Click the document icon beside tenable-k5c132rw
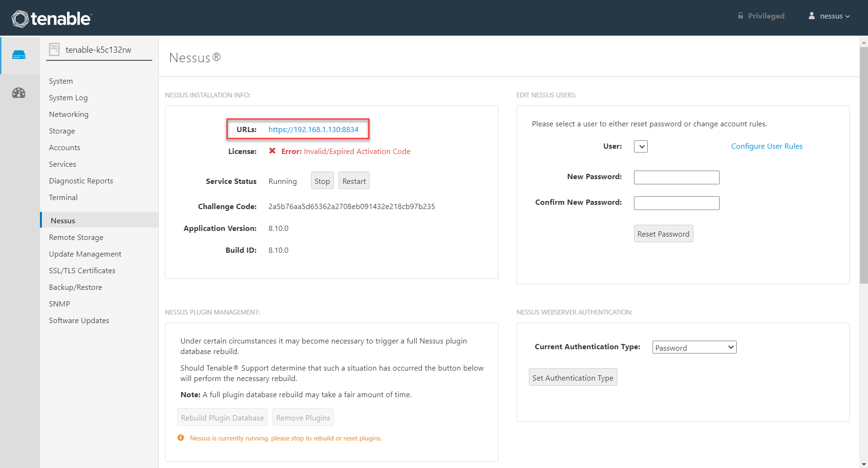Viewport: 868px width, 468px height. tap(54, 49)
